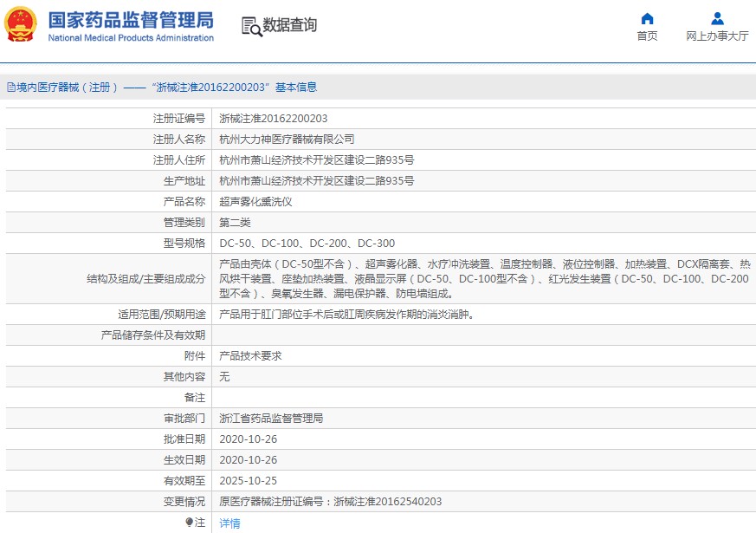Click the 注册人住所 address value
The image size is (756, 533).
pos(317,160)
